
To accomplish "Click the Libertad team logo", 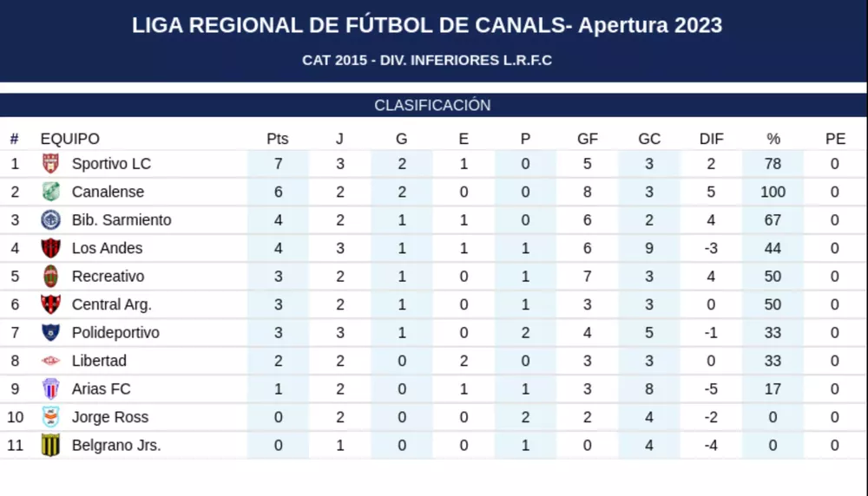I will tap(50, 361).
